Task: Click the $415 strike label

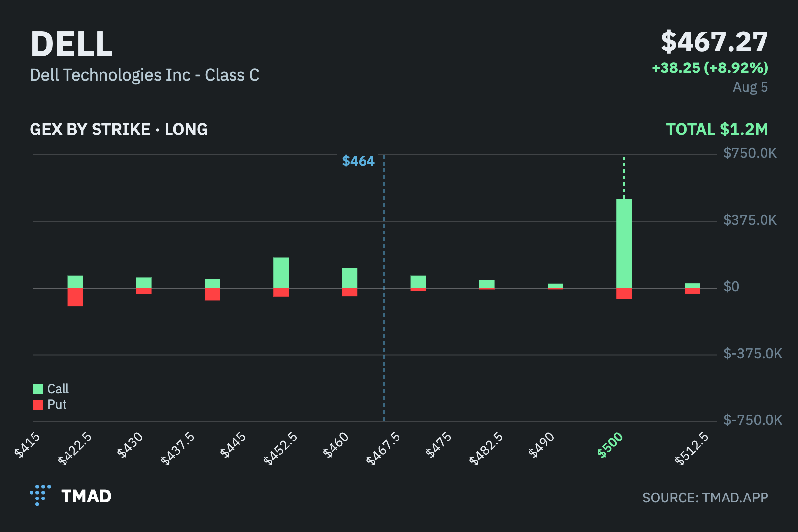Action: coord(27,445)
